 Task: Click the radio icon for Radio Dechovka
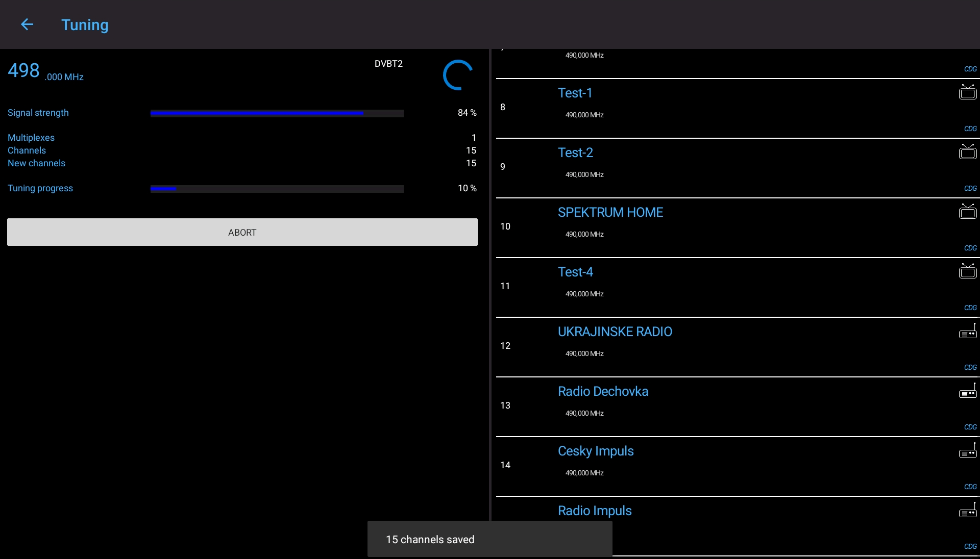point(967,391)
